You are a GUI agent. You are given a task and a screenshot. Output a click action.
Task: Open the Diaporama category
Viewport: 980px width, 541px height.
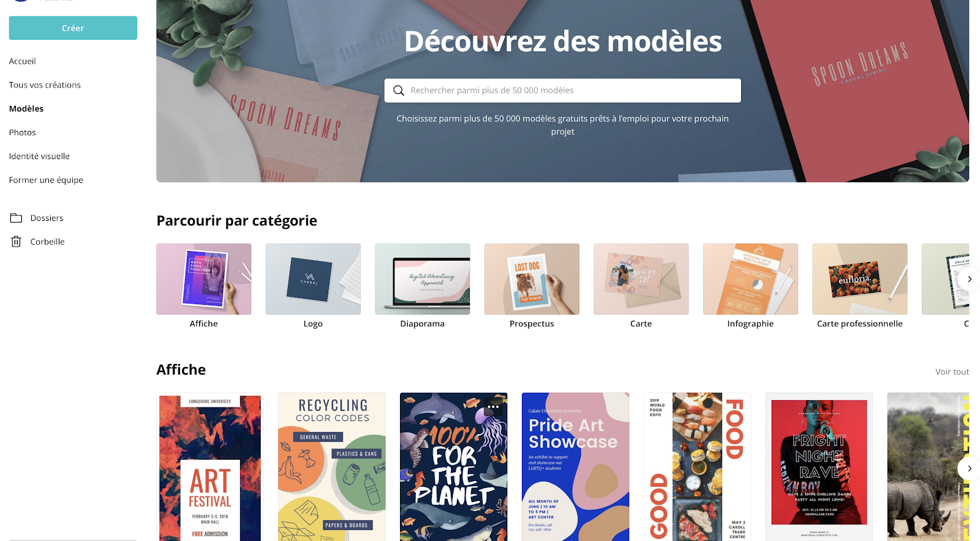coord(423,279)
